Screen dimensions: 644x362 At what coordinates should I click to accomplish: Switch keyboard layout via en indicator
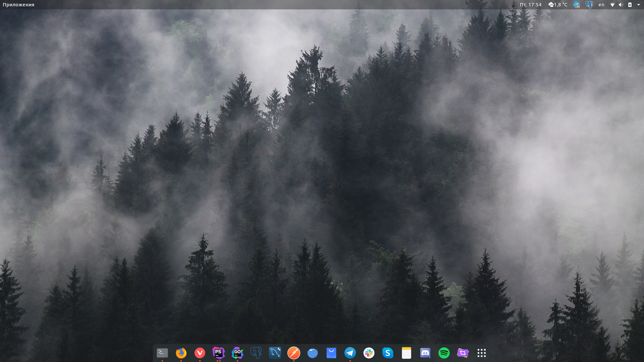click(601, 5)
